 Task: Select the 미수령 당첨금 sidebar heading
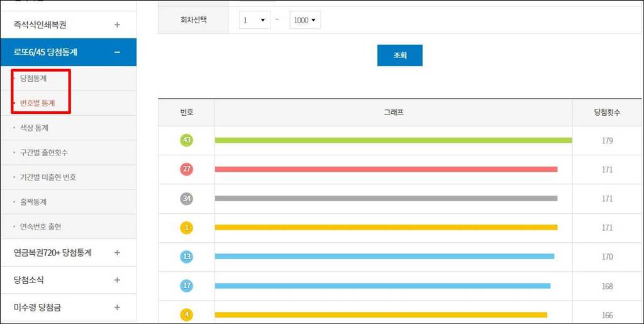37,307
